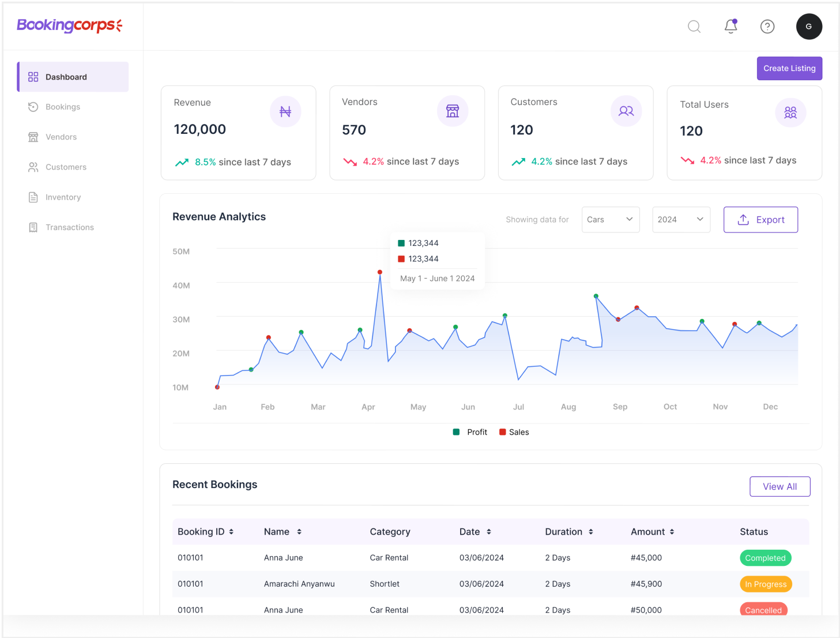Click the Create Listing button

[x=789, y=68]
